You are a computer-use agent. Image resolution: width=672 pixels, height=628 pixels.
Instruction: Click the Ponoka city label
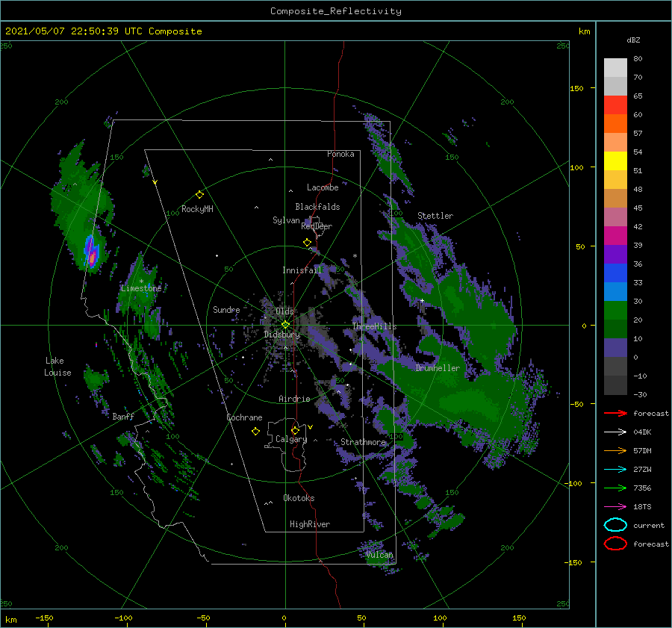point(340,154)
